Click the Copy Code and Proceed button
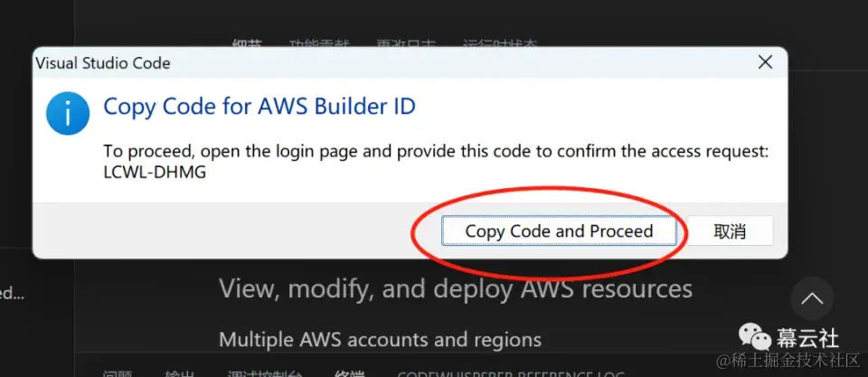 click(559, 231)
